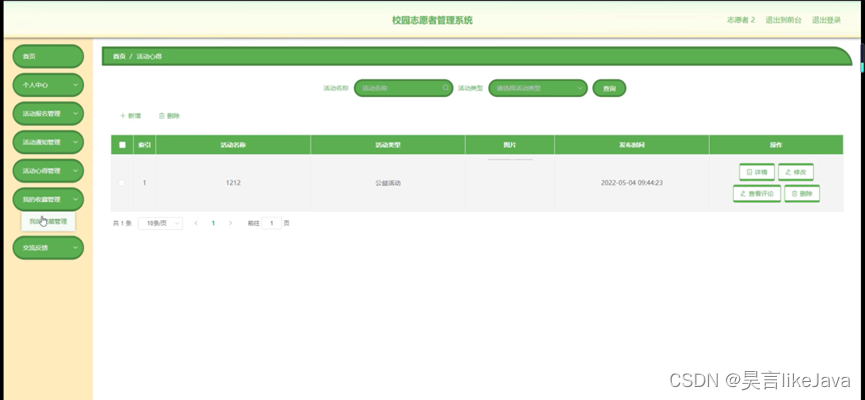The width and height of the screenshot is (865, 400).
Task: Click the 操作 column header
Action: 776,145
